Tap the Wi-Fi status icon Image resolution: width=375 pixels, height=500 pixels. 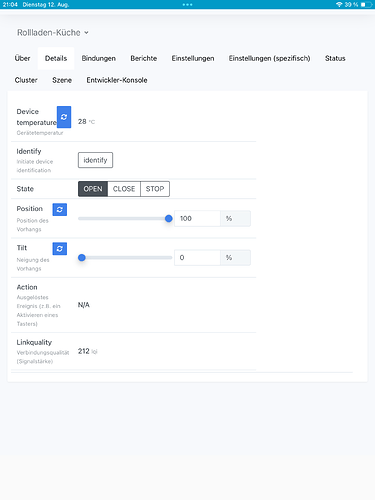[339, 5]
